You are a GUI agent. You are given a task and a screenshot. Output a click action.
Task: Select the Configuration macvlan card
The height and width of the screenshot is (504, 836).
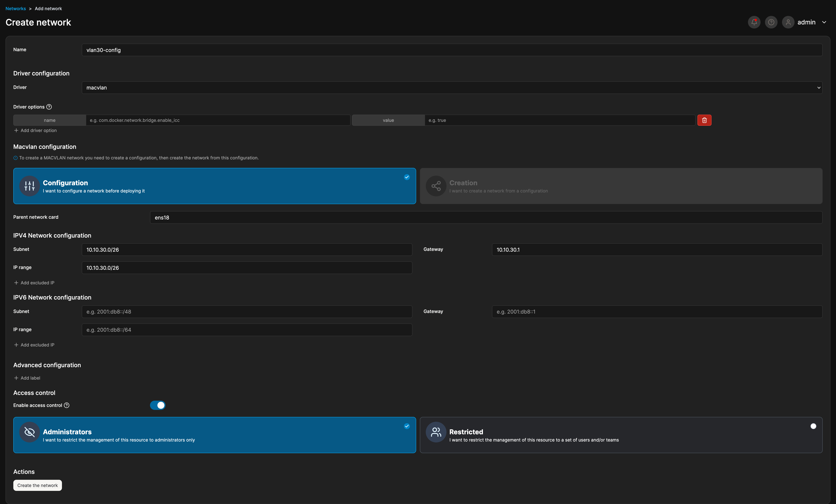(214, 186)
